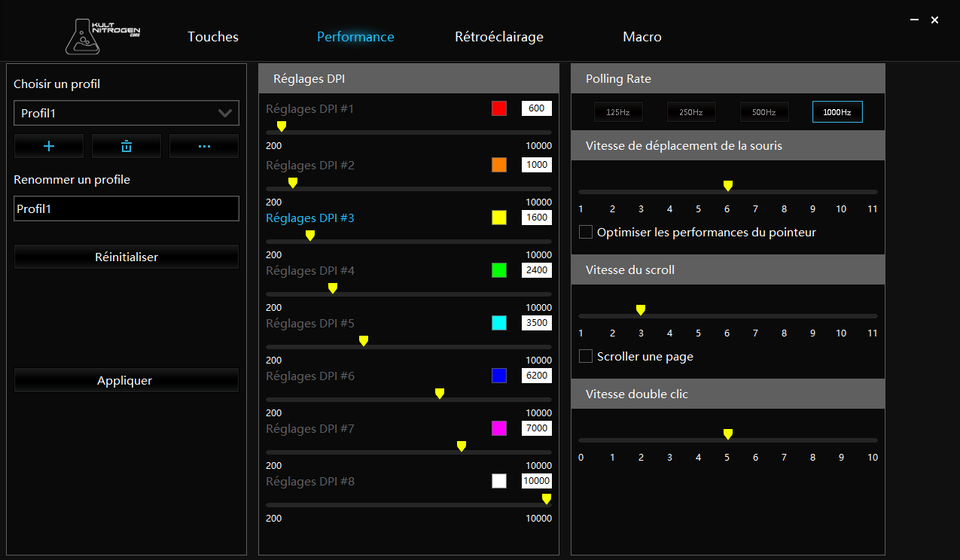Pick the magenta swatch of DPI #7
This screenshot has width=960, height=560.
click(498, 428)
